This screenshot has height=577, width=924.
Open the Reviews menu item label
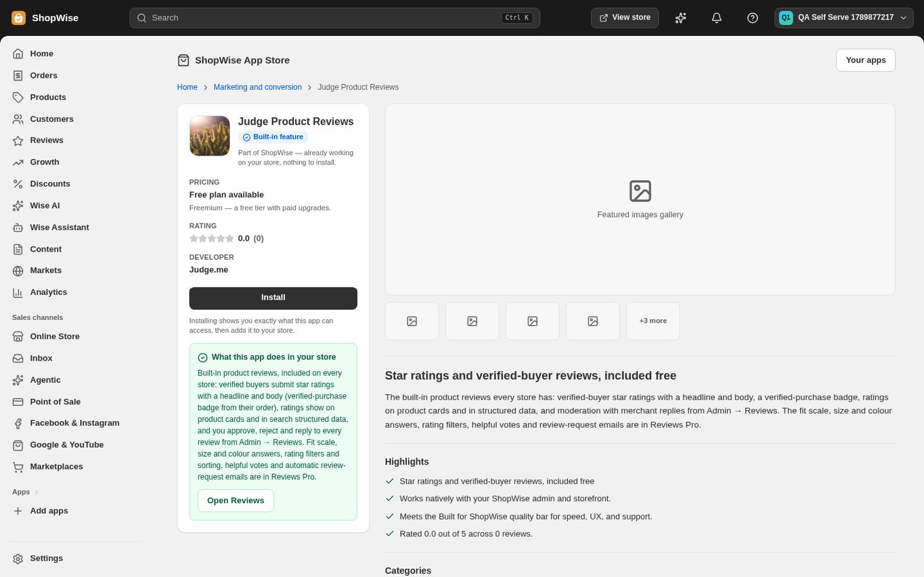[47, 140]
